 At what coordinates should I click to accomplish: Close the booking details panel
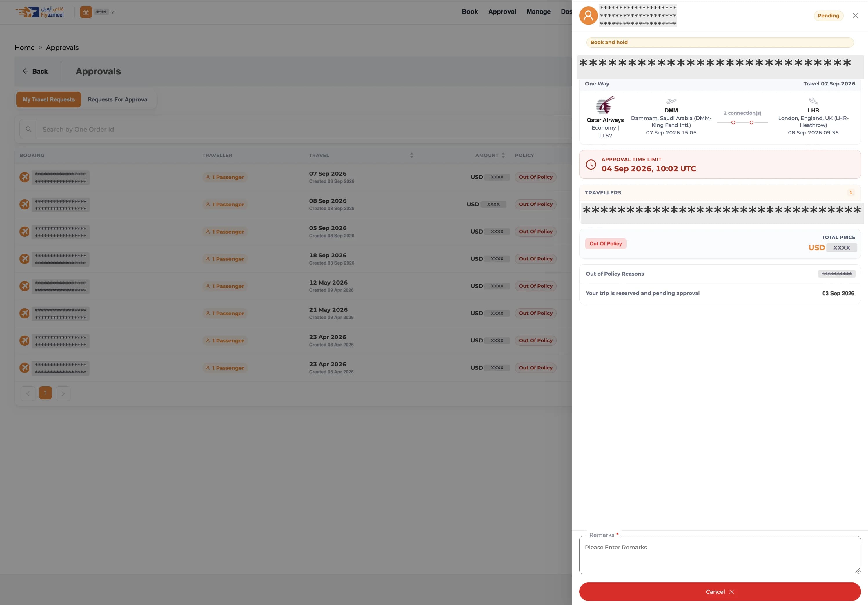point(855,15)
